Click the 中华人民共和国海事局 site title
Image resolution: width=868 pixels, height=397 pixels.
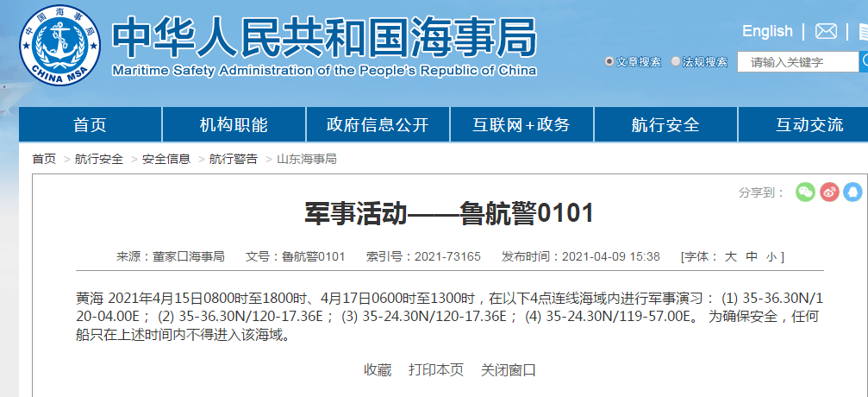tap(324, 38)
